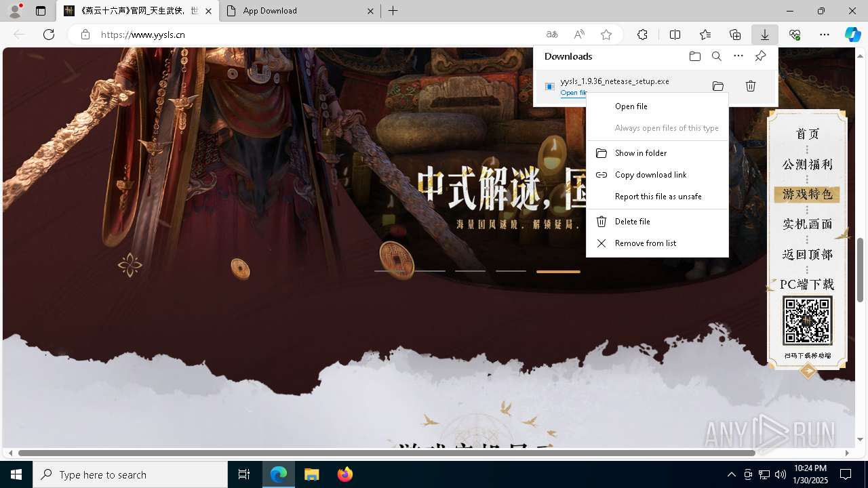Open File Explorer from taskbar
The width and height of the screenshot is (868, 488).
pyautogui.click(x=312, y=474)
